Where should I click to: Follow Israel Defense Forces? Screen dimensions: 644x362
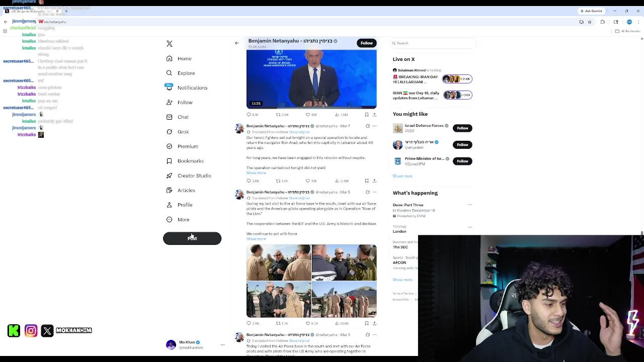[x=462, y=128]
